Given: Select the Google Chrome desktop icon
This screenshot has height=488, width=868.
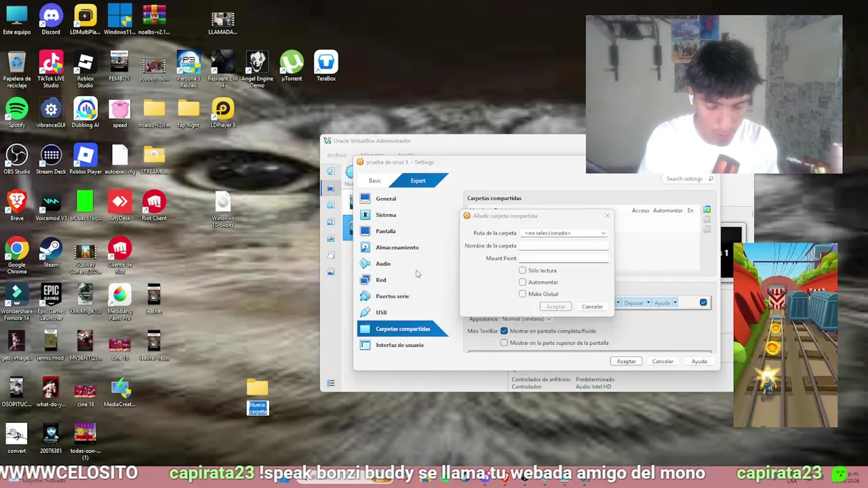Looking at the screenshot, I should tap(17, 256).
